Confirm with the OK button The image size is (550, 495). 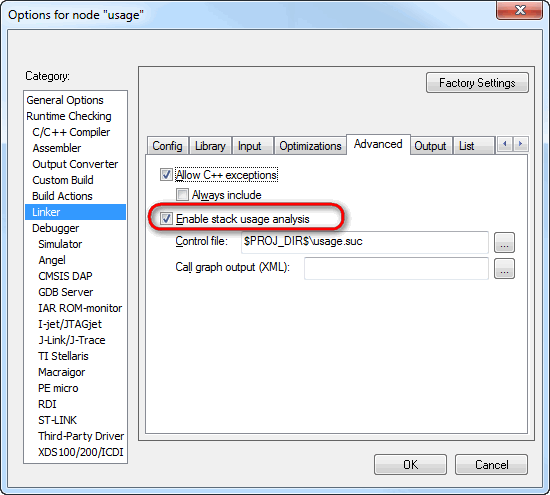[410, 465]
